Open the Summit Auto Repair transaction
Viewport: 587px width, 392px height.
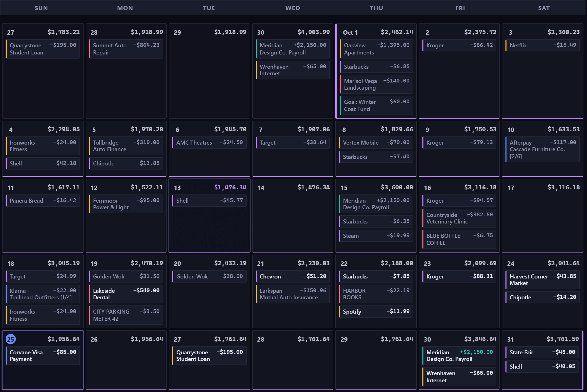point(126,49)
